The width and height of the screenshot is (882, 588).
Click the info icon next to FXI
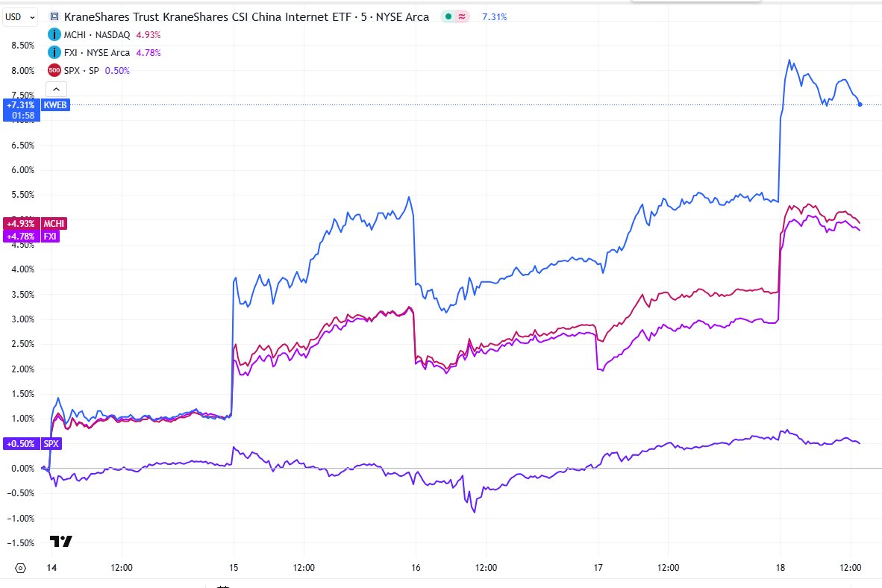coord(54,53)
